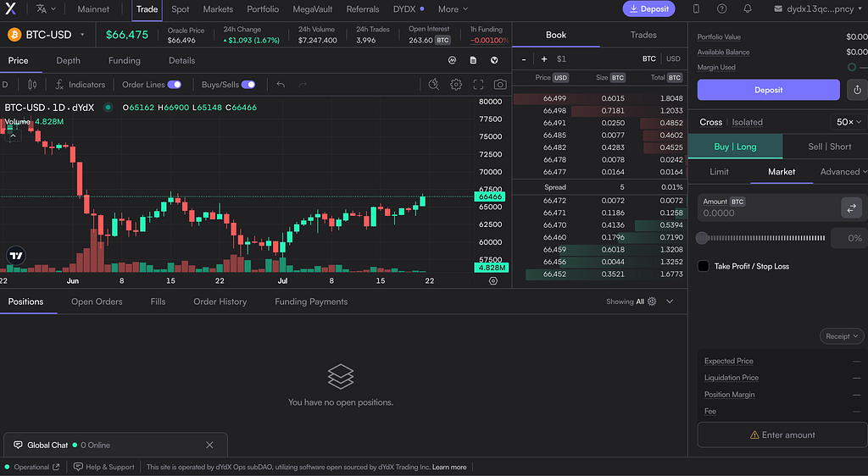Screen dimensions: 868x476
Task: Open the dydx13qc...pncy account menu
Action: point(818,8)
